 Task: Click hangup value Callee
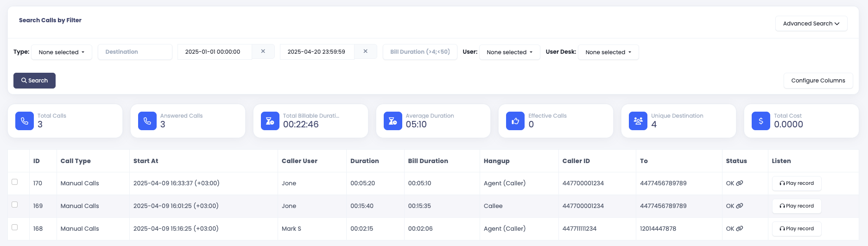coord(493,206)
